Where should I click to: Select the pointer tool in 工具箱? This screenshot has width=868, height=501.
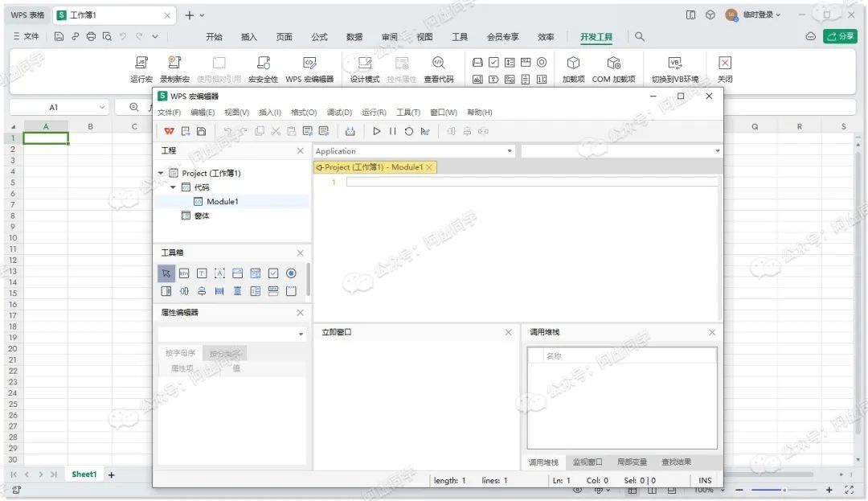[166, 273]
